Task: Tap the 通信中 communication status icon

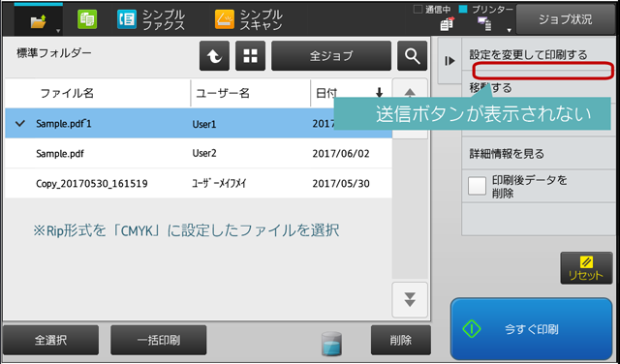Action: pos(447,24)
